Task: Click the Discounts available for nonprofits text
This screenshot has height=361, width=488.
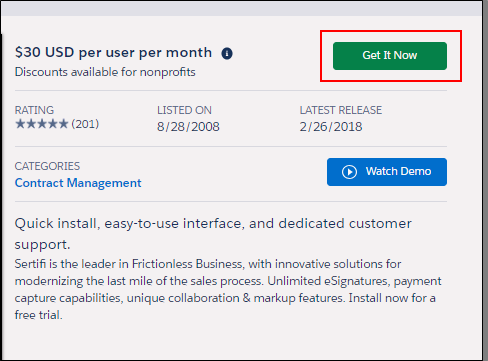Action: tap(105, 72)
